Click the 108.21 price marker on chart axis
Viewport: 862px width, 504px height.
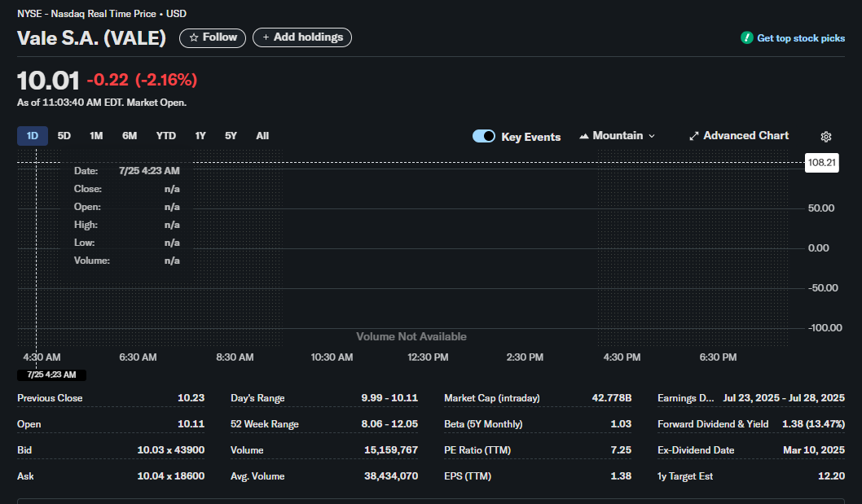822,163
